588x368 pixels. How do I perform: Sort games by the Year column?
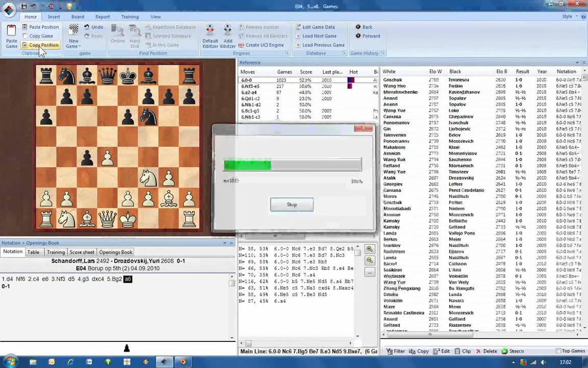pos(542,72)
